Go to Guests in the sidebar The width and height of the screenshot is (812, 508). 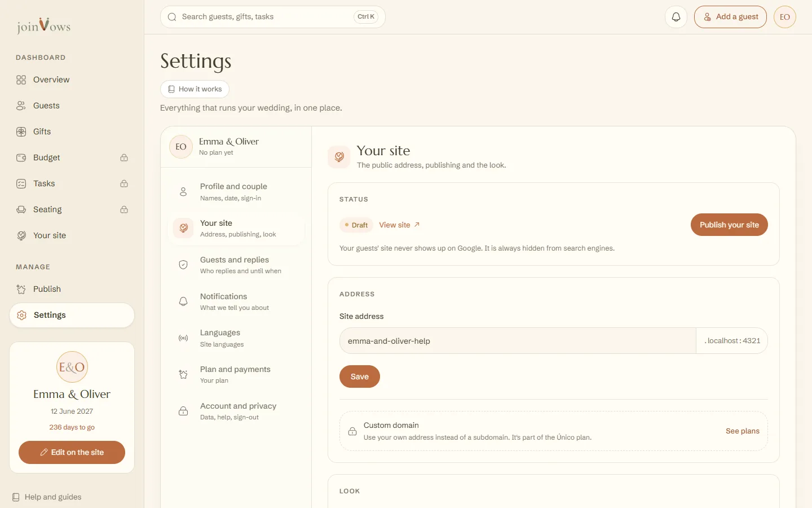pyautogui.click(x=72, y=106)
